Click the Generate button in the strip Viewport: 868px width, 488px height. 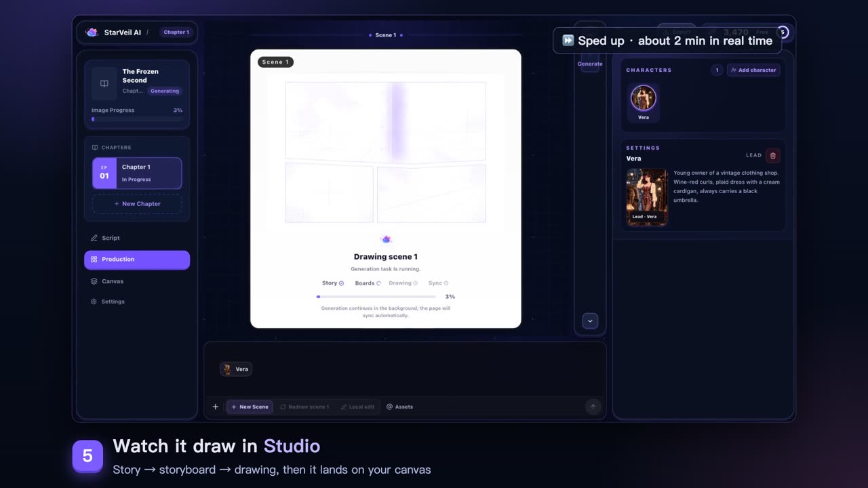tap(590, 64)
